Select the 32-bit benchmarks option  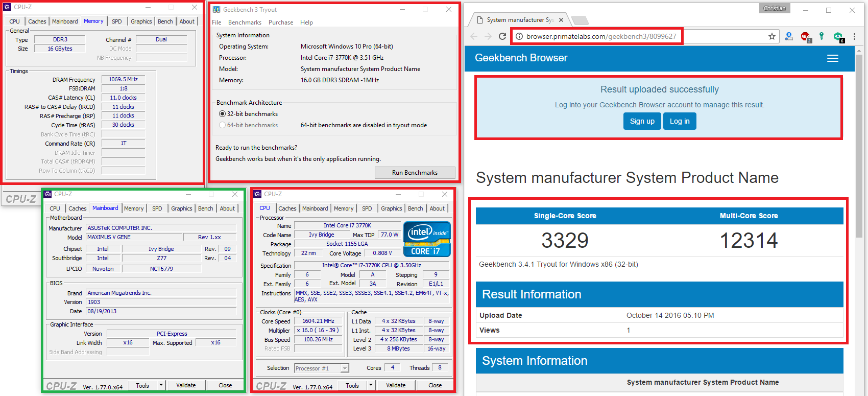tap(222, 114)
